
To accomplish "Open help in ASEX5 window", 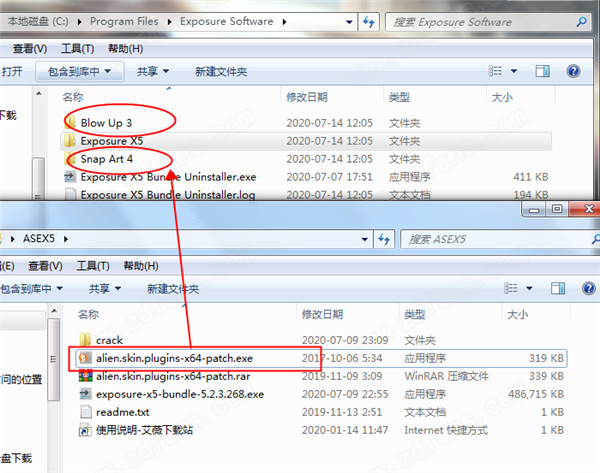I will coord(589,288).
